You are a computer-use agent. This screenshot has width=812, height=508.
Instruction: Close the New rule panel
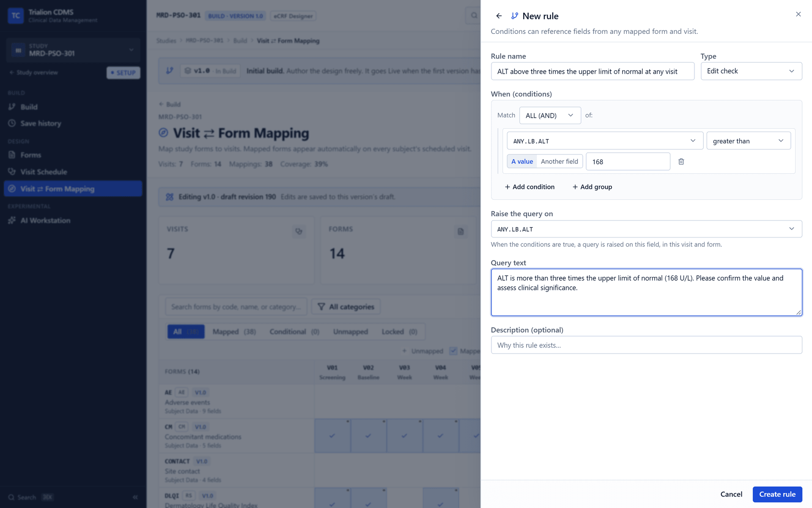point(798,14)
